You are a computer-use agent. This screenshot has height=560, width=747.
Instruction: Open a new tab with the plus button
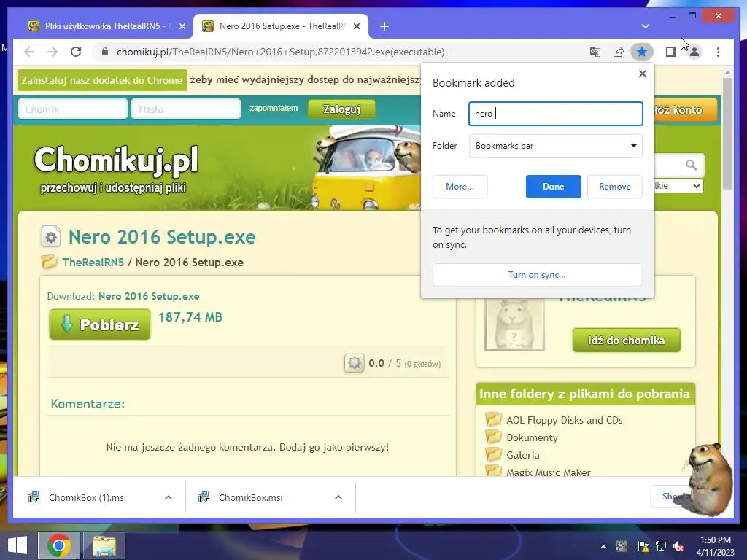tap(384, 26)
